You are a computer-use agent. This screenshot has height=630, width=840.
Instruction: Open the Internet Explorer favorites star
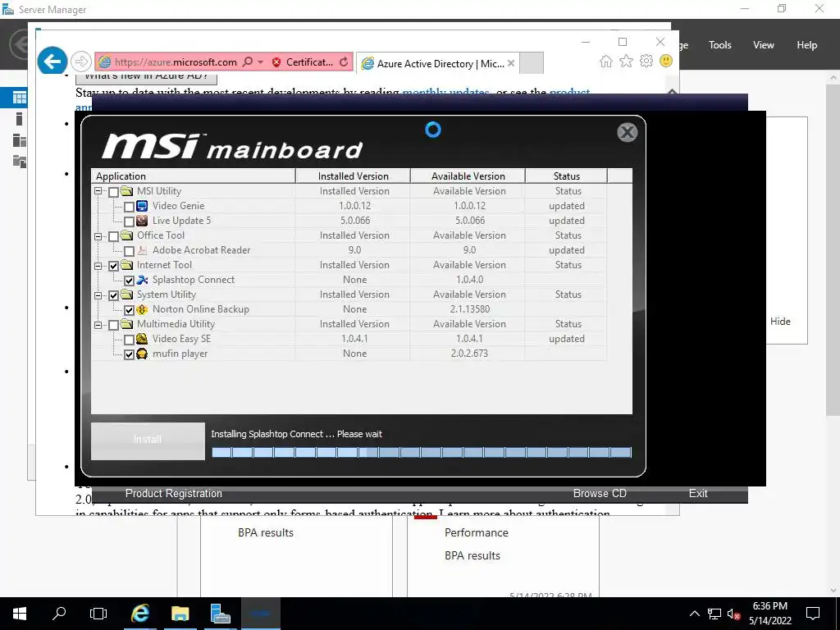pos(626,61)
